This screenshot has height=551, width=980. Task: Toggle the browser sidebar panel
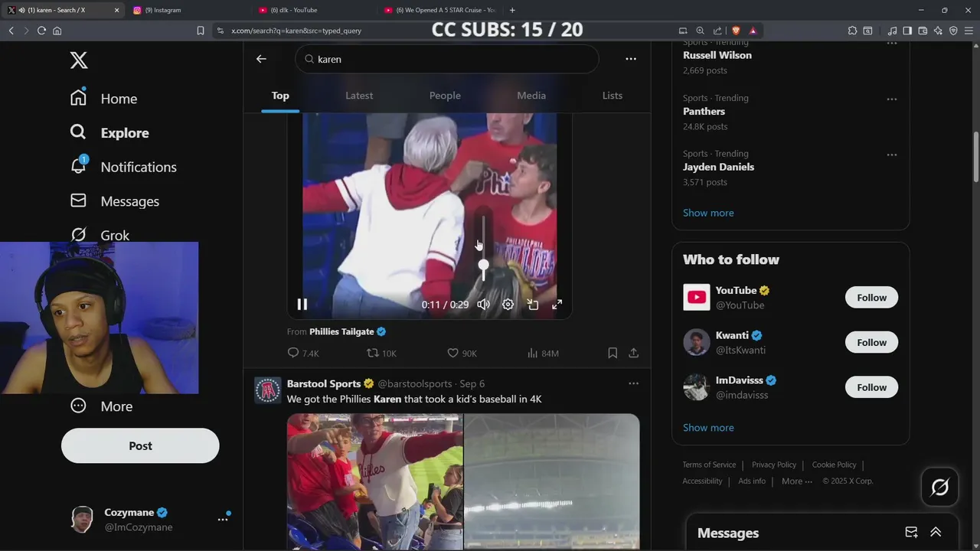[x=907, y=31]
